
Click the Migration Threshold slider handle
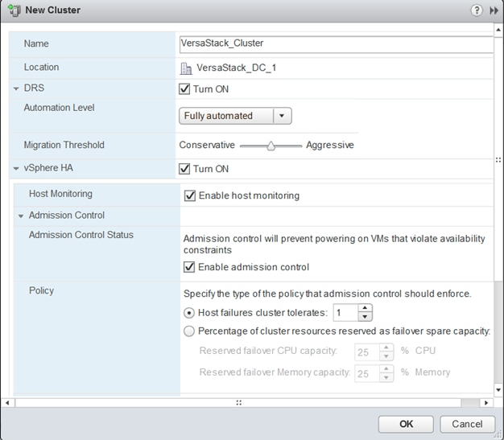271,146
